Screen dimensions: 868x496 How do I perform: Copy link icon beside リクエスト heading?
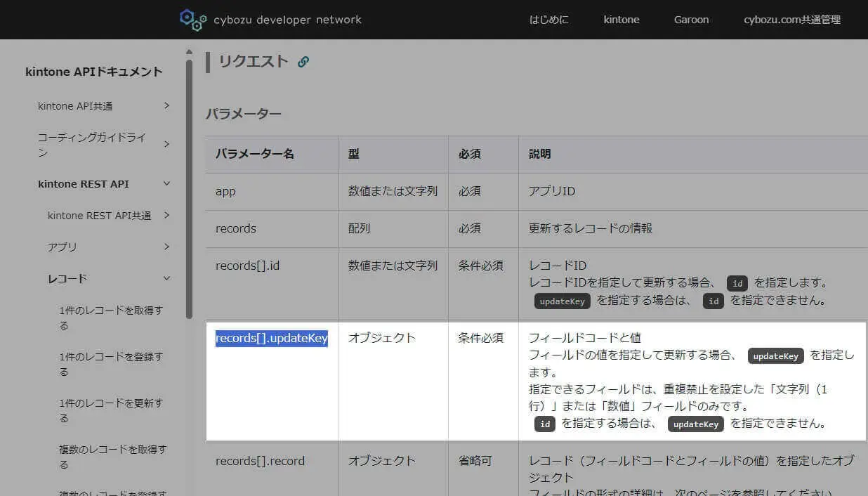[303, 61]
